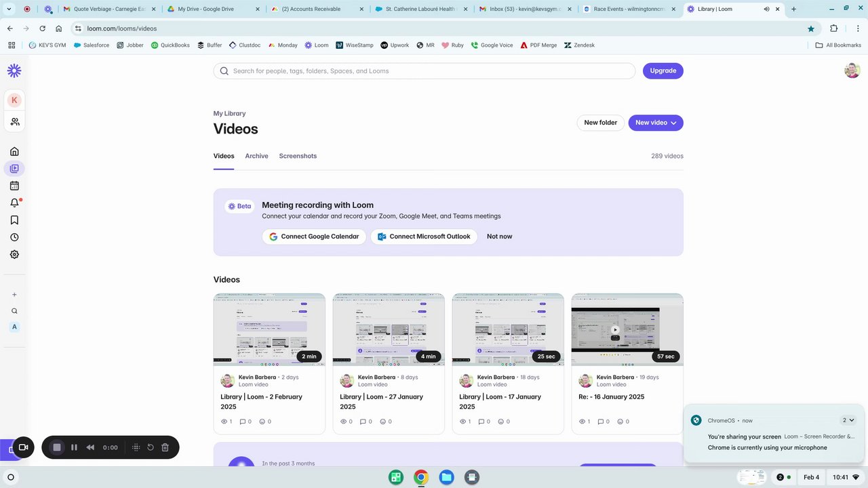Screen dimensions: 868x488
Task: Open the Settings gear in Loom sidebar
Action: (14, 255)
